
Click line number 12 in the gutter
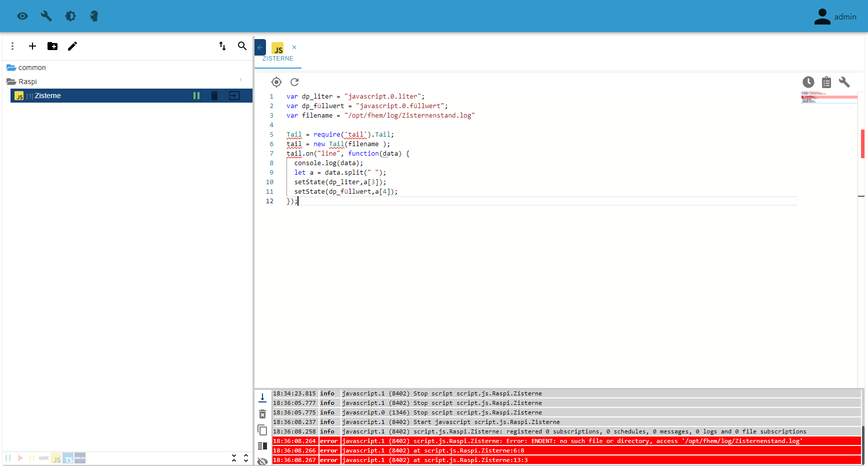click(x=270, y=201)
